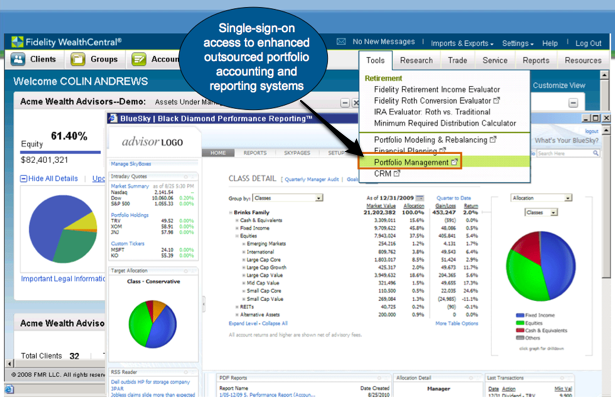Click the Accounts pencil icon
615x399 pixels.
click(138, 59)
